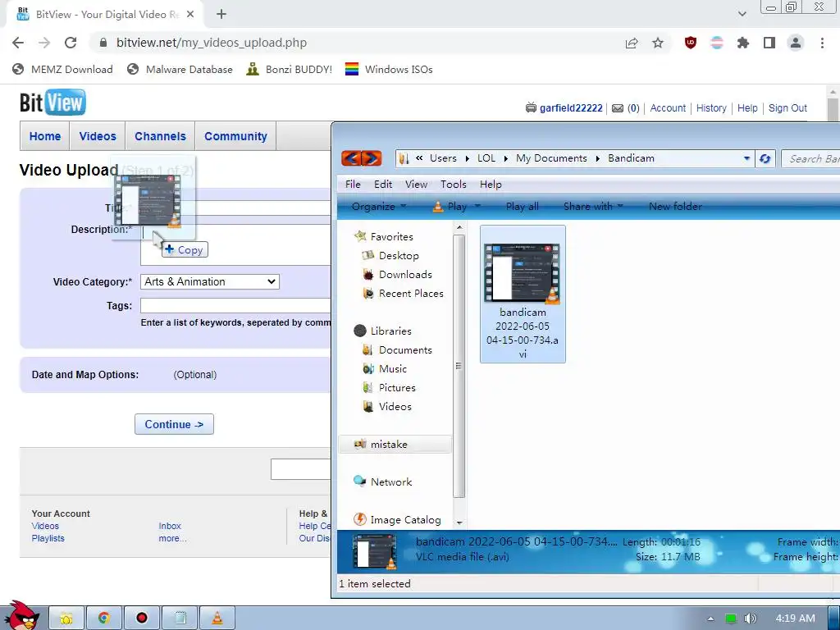Viewport: 840px width, 630px height.
Task: Open the address bar history dropdown in Explorer
Action: tap(746, 158)
